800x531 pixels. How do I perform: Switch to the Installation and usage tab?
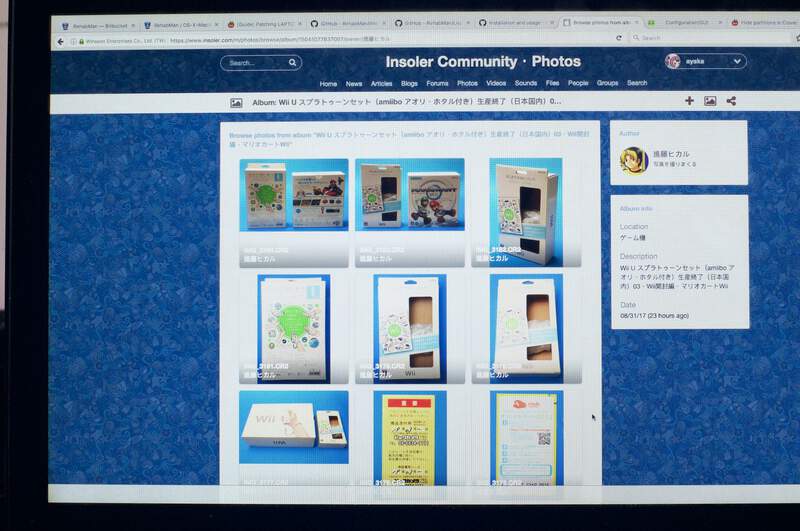pyautogui.click(x=514, y=23)
